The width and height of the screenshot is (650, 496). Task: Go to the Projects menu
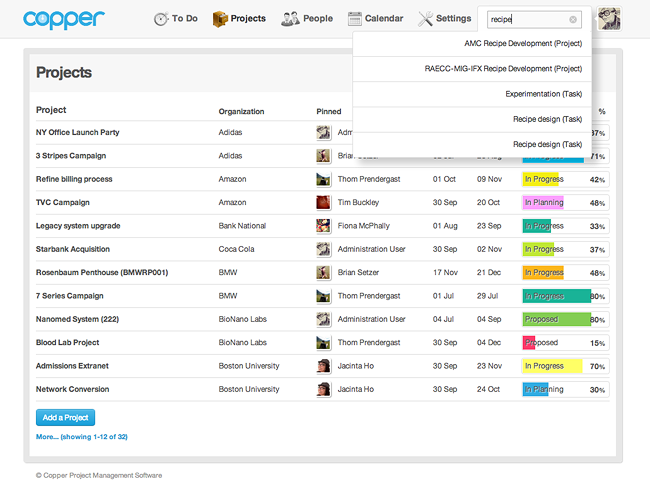(248, 19)
